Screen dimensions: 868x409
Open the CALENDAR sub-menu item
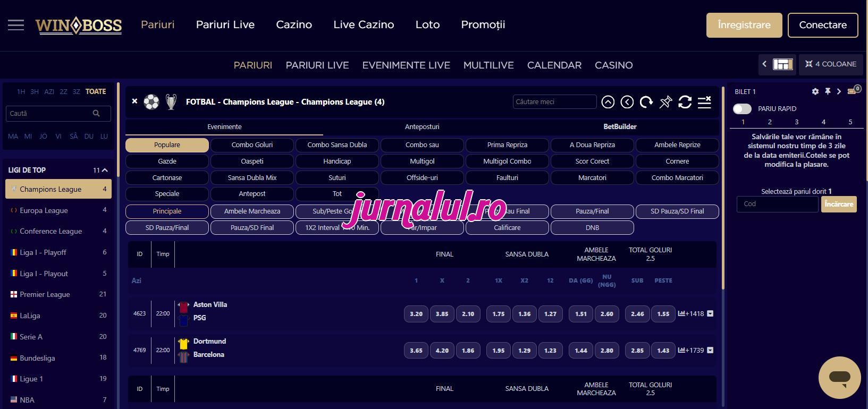coord(554,65)
